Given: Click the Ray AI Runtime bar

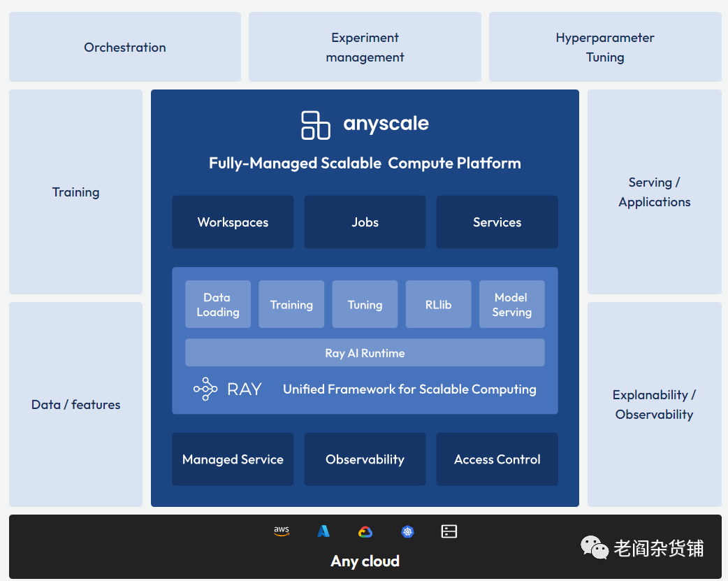Looking at the screenshot, I should (365, 353).
